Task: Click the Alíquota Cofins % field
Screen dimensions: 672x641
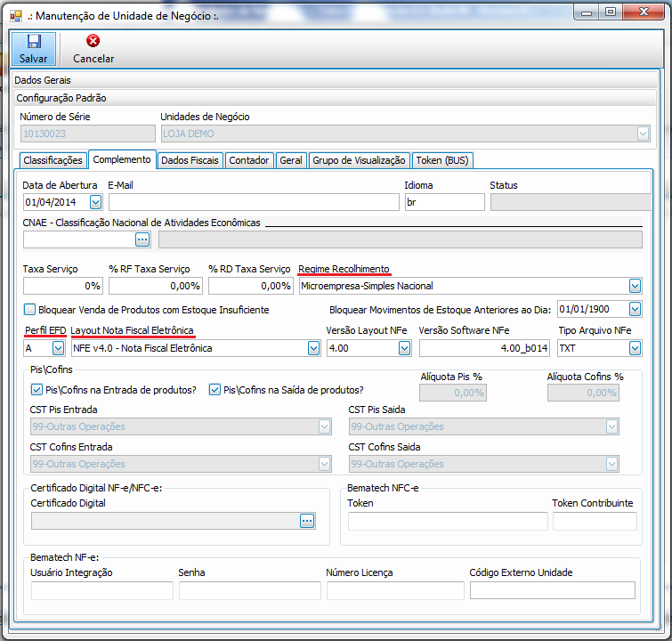Action: pos(583,393)
